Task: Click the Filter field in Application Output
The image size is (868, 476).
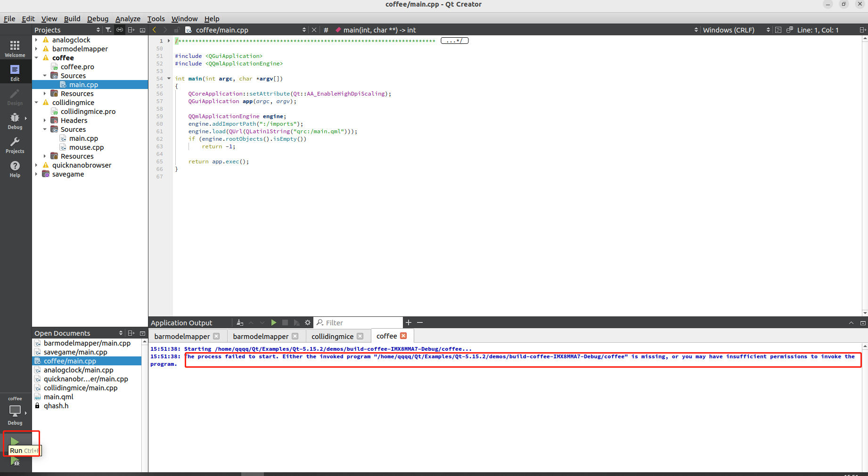Action: (x=358, y=323)
